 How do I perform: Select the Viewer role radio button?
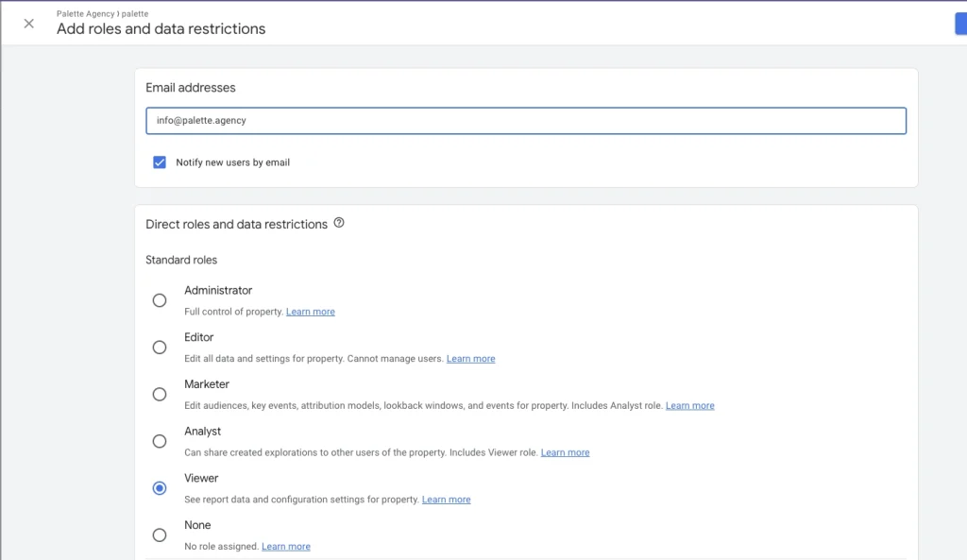pyautogui.click(x=159, y=488)
